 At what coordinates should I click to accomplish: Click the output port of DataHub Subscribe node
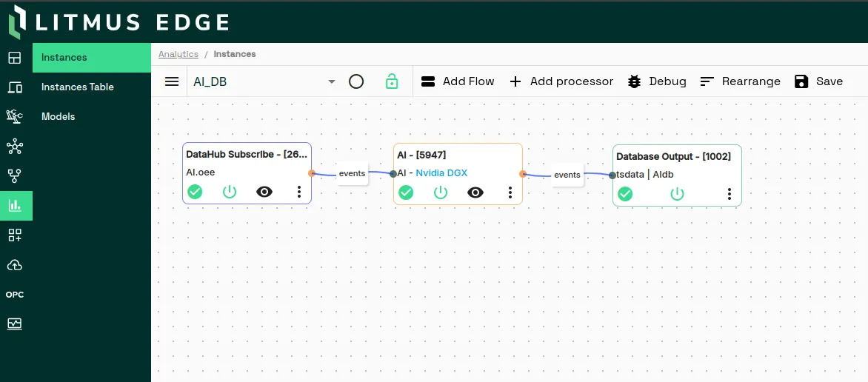pyautogui.click(x=312, y=172)
